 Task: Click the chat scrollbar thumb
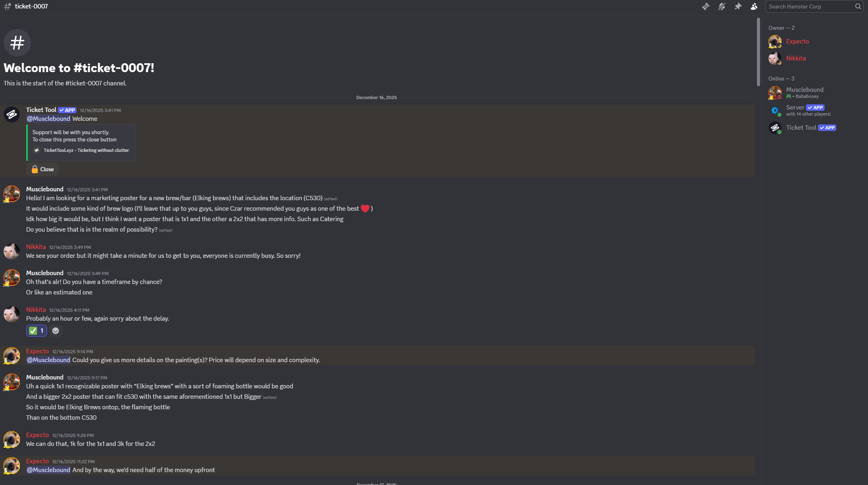(x=758, y=52)
